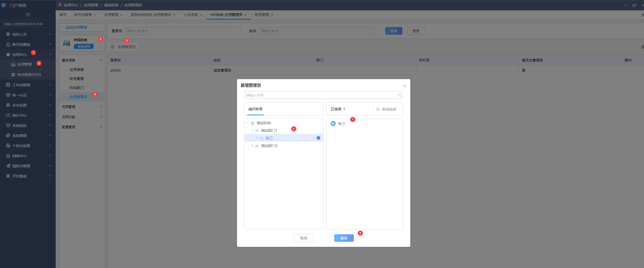The height and width of the screenshot is (268, 644).
Task: Click 应用中心 in the breadcrumb
Action: [x=71, y=5]
